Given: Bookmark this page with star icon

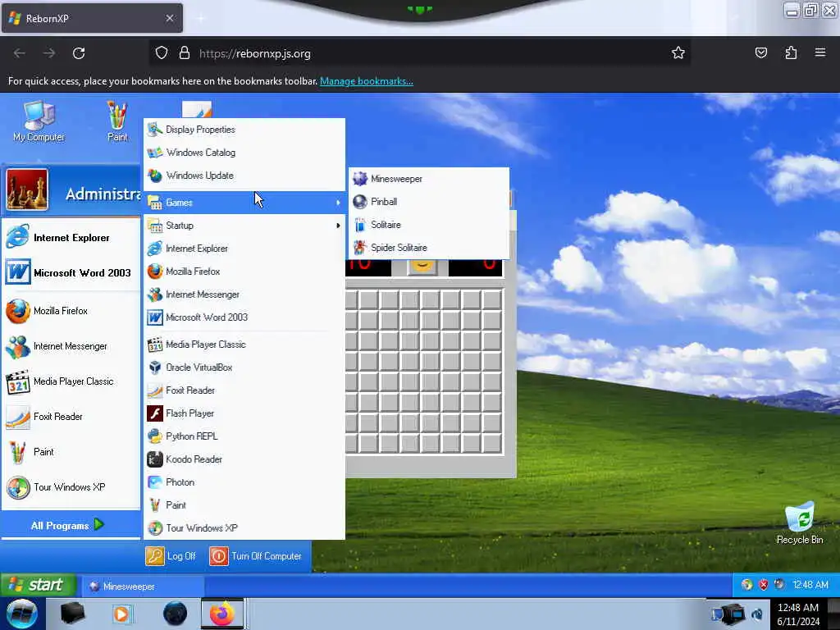Looking at the screenshot, I should point(678,53).
